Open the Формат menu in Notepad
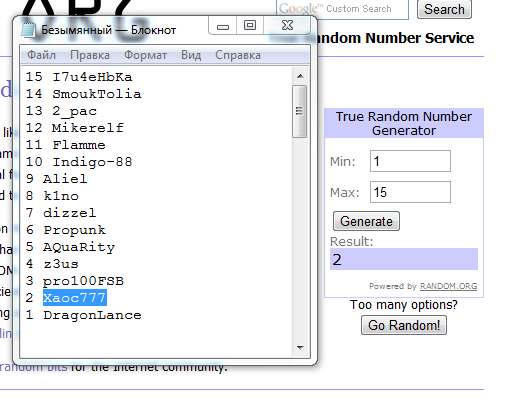Image resolution: width=521 pixels, height=399 pixels. [x=145, y=55]
